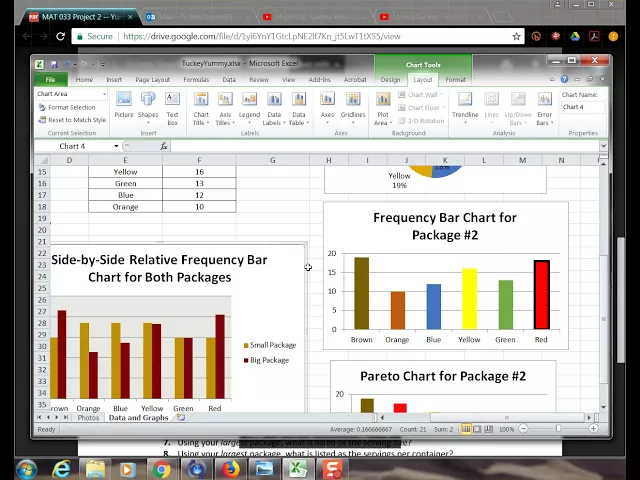Save the workbook from Quick Access Toolbar
Image resolution: width=640 pixels, height=480 pixels.
[53, 64]
